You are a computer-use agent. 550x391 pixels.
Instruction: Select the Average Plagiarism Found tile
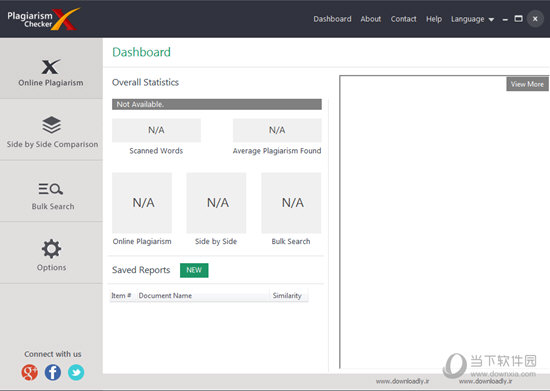click(x=277, y=130)
